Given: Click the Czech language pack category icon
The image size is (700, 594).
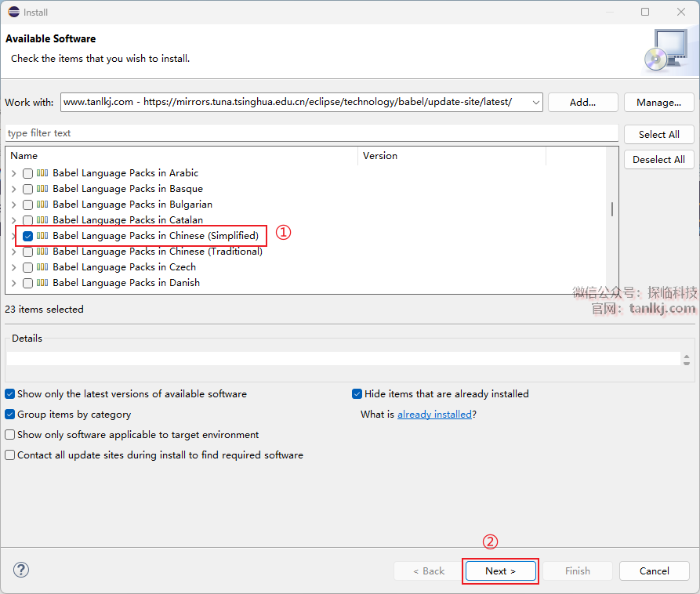Looking at the screenshot, I should pyautogui.click(x=42, y=267).
